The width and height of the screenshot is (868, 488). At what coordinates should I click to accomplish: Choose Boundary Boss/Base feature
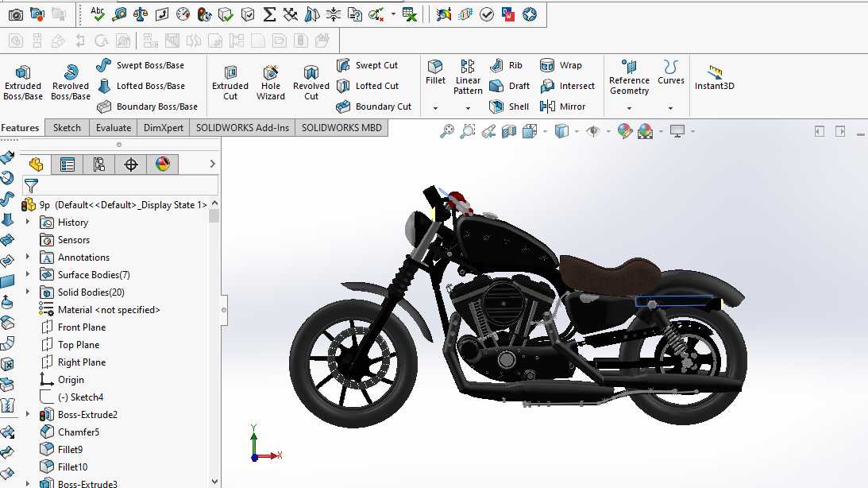coord(147,107)
